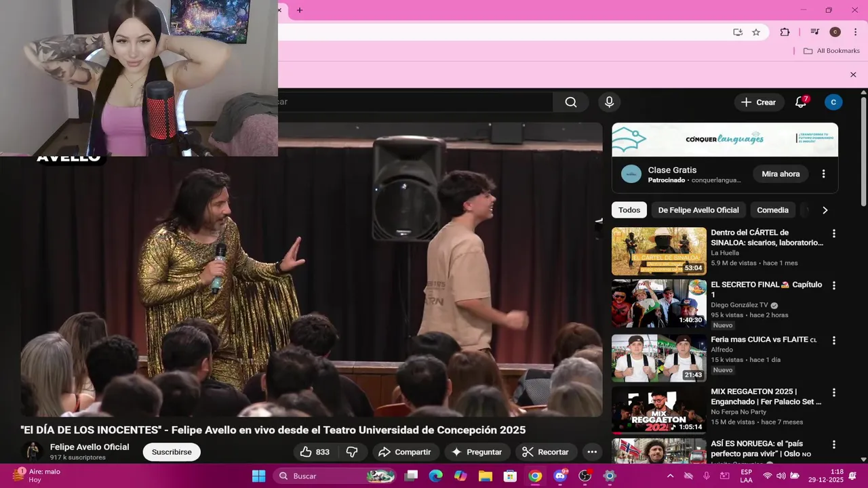Click the YouTube page scrollbar
The height and width of the screenshot is (488, 868).
tap(863, 152)
